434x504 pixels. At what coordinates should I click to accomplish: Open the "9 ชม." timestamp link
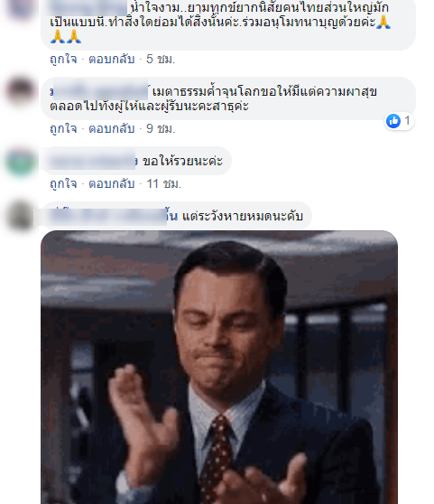tap(161, 128)
